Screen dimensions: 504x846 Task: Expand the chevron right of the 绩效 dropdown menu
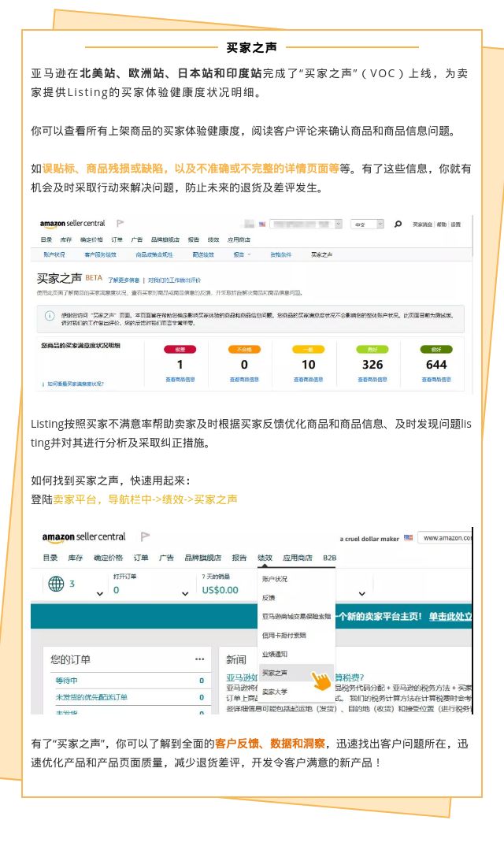[362, 593]
